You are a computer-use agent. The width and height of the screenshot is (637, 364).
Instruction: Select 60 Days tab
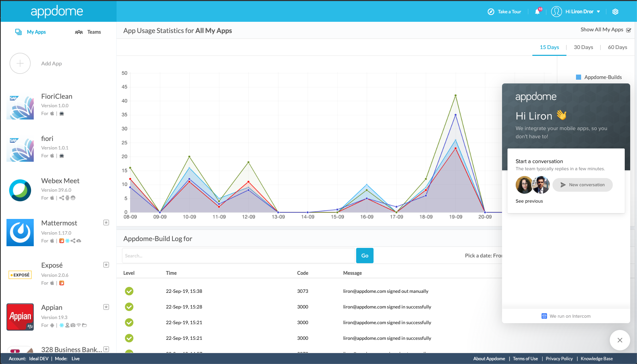pyautogui.click(x=617, y=47)
